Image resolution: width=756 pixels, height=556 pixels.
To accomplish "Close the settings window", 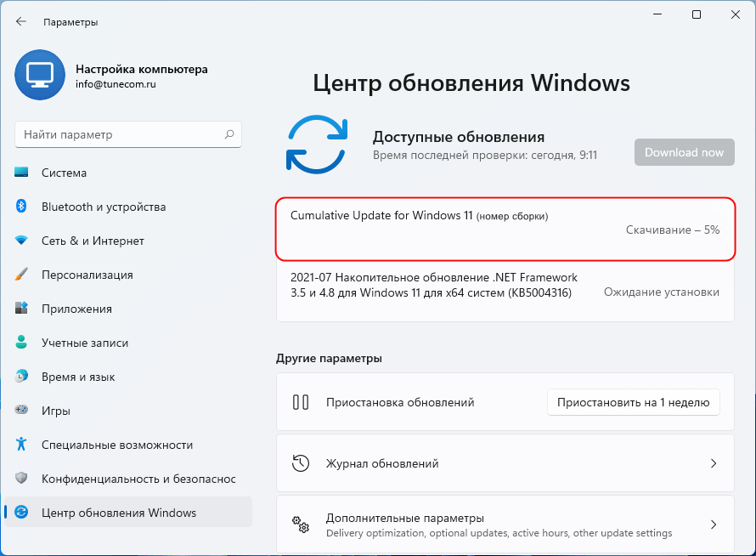I will click(736, 14).
